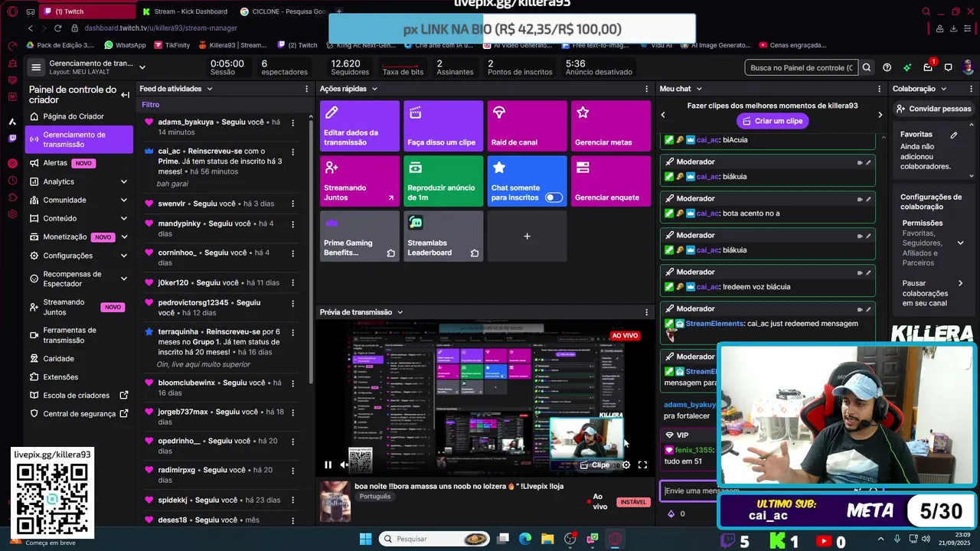Open options for adams_byakuya follow event
The height and width of the screenshot is (551, 980).
coord(292,122)
